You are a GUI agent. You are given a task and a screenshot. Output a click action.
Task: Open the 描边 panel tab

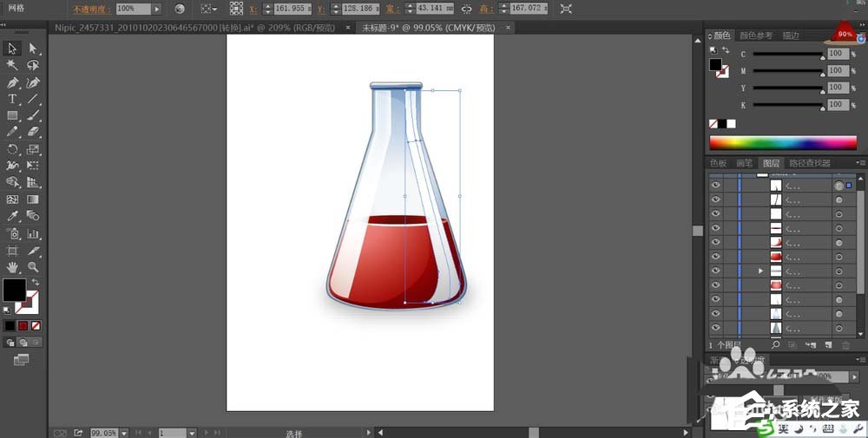(x=791, y=36)
